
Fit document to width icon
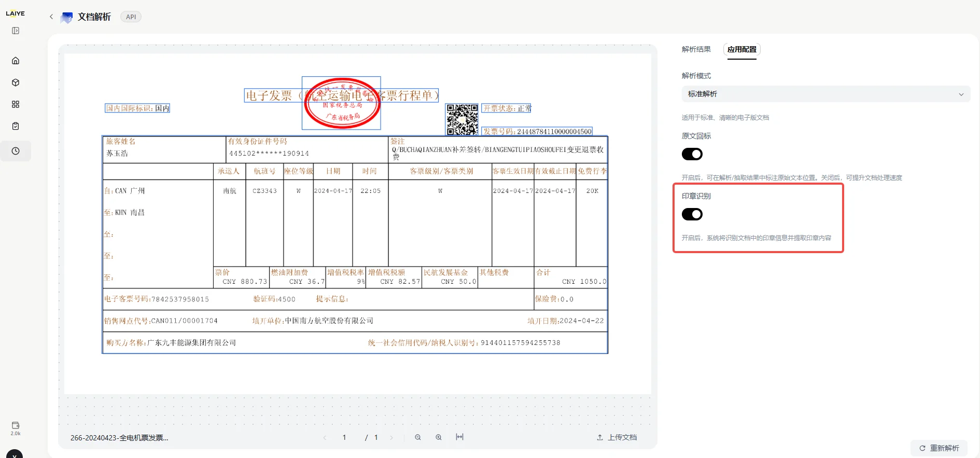(459, 437)
